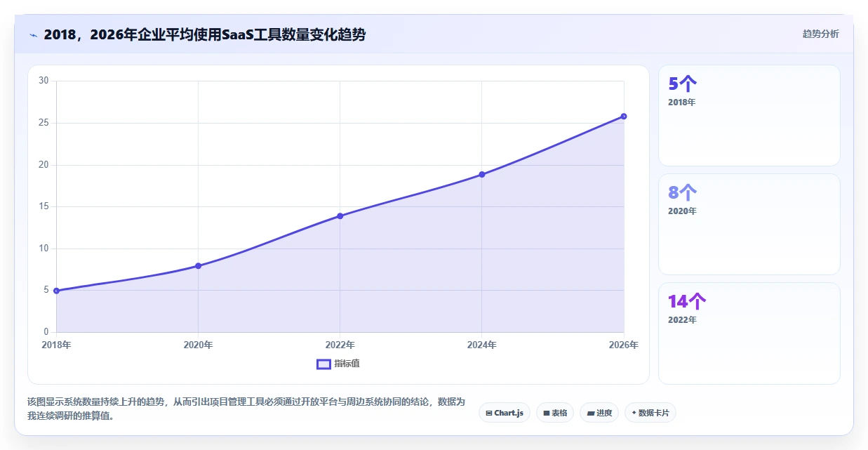
Task: Click the 2020年 data point on the line
Action: [x=198, y=266]
